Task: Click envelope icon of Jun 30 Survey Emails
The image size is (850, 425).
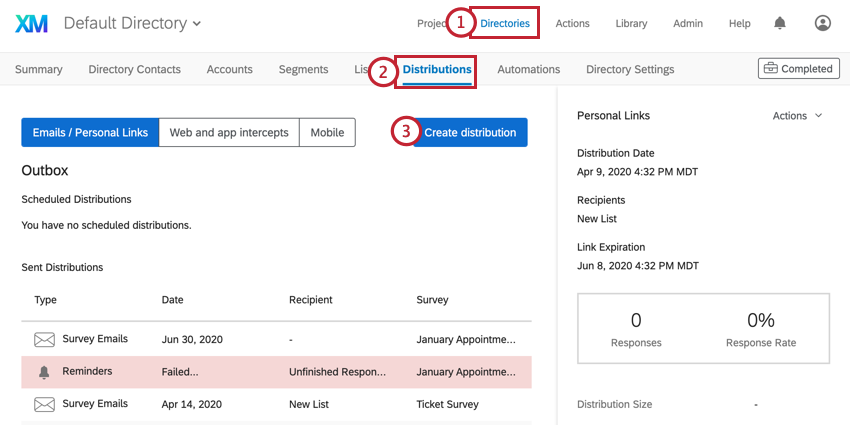Action: tap(44, 340)
